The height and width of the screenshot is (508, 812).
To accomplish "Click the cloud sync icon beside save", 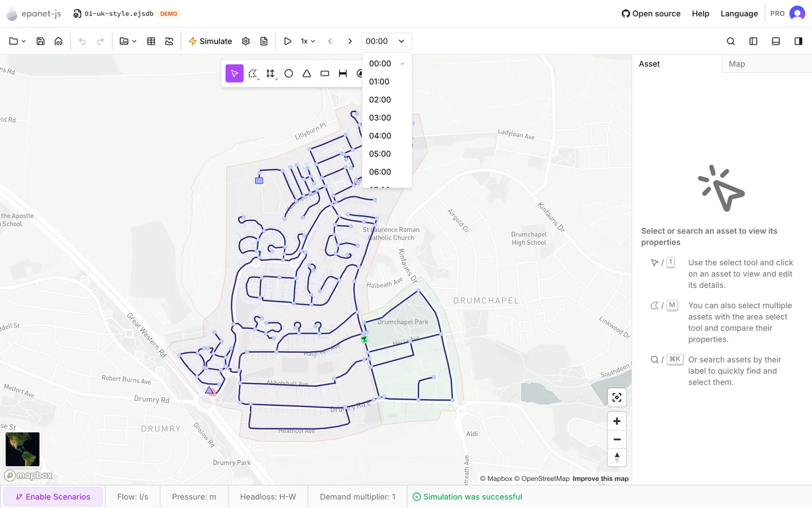I will coord(59,41).
